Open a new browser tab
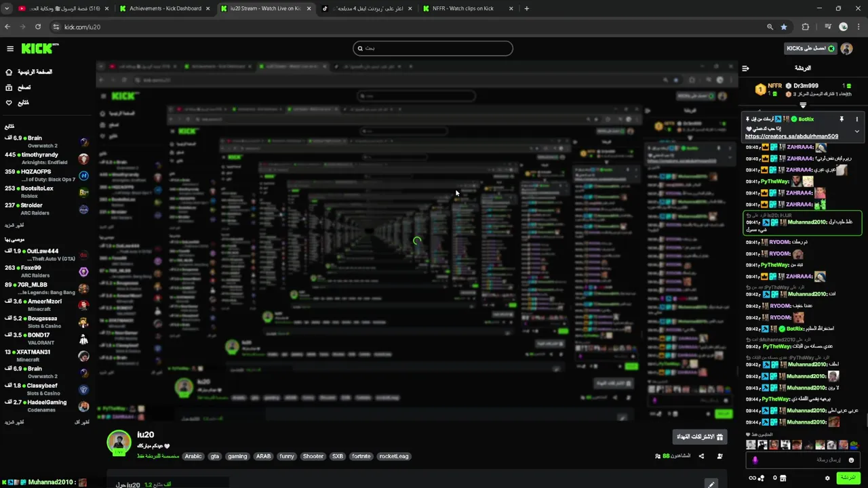The height and width of the screenshot is (488, 868). [527, 8]
